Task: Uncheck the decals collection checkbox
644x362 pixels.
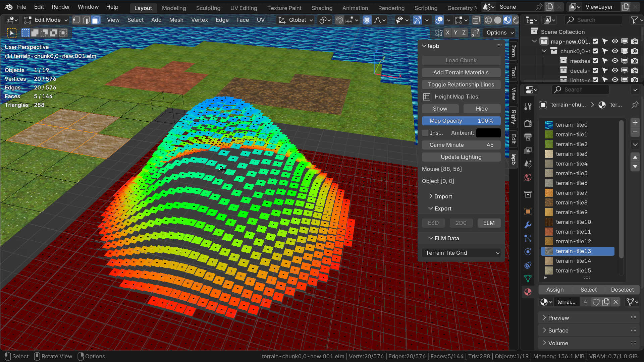Action: click(x=595, y=71)
